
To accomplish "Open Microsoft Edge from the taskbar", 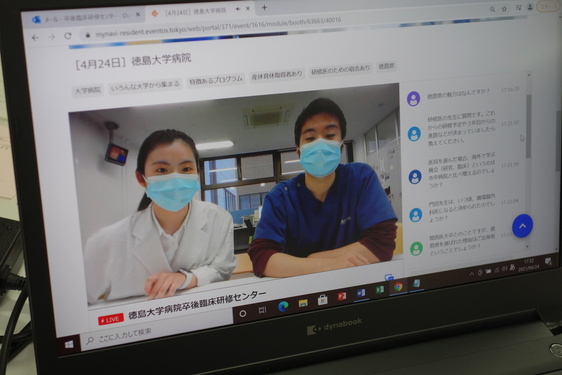I will pyautogui.click(x=283, y=306).
